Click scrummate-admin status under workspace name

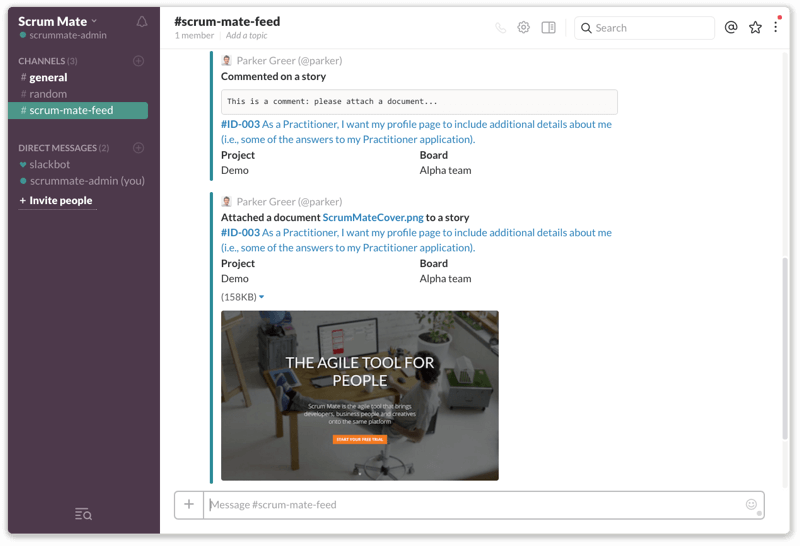[x=63, y=35]
